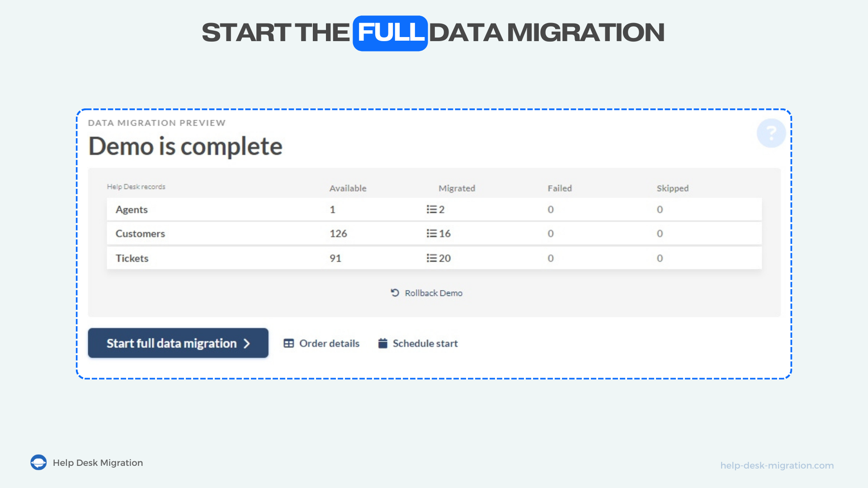Click migrated count 16 for Customers
The image size is (868, 488).
445,234
